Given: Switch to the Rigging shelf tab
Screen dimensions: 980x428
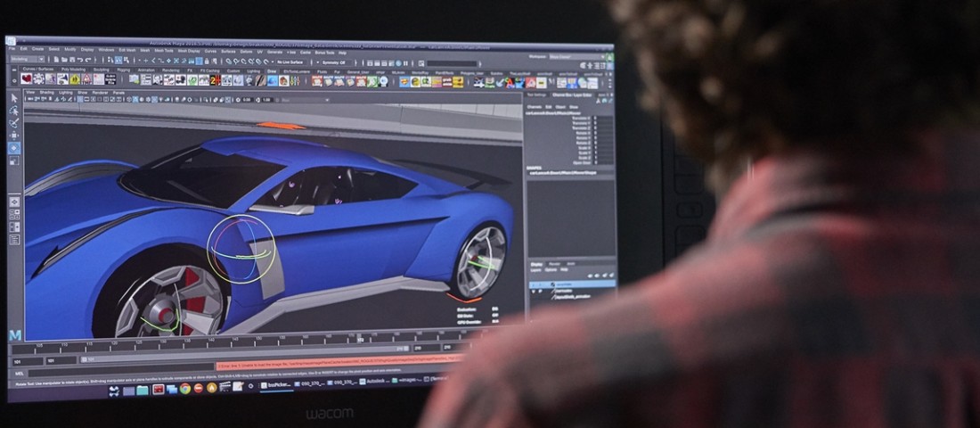Looking at the screenshot, I should [124, 70].
